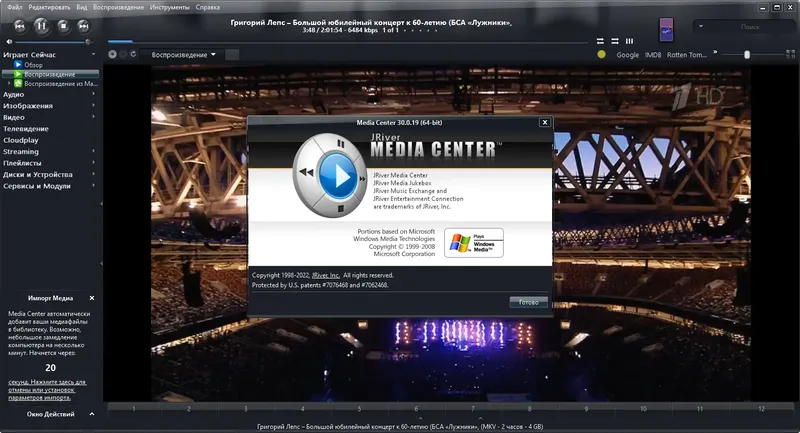
Task: Expand the Видео section
Action: point(93,117)
